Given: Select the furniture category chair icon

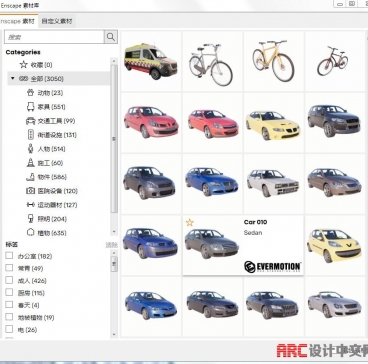Looking at the screenshot, I should click(x=31, y=107).
